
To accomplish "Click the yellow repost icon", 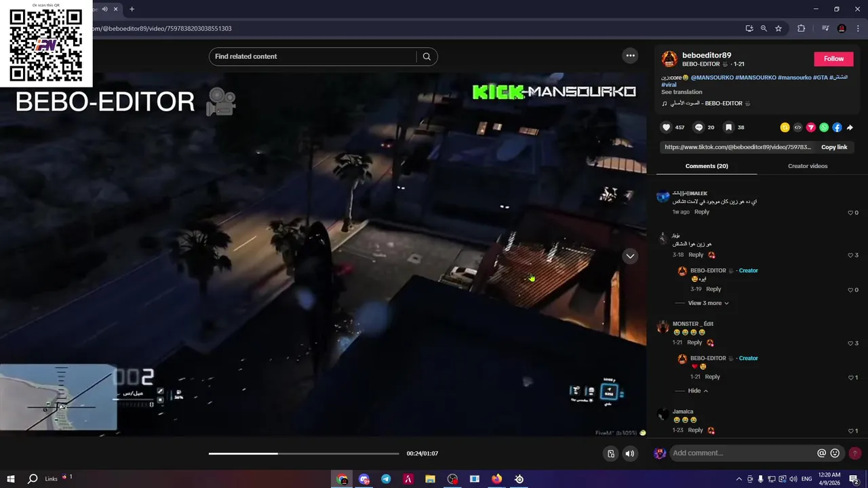I will (785, 127).
